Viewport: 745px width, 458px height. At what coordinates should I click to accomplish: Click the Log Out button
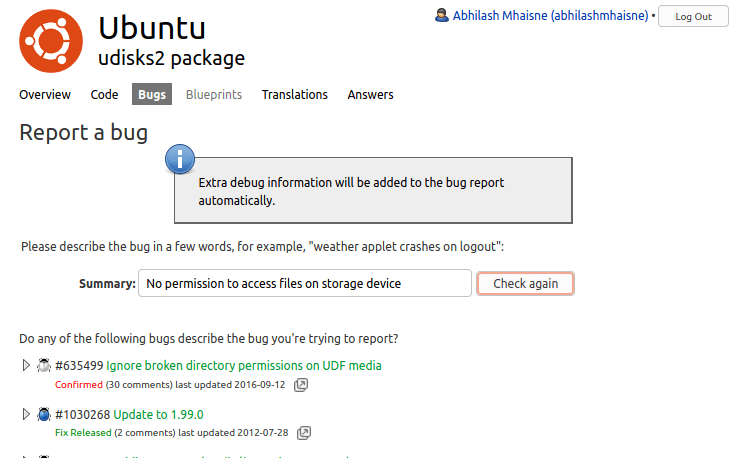click(693, 17)
